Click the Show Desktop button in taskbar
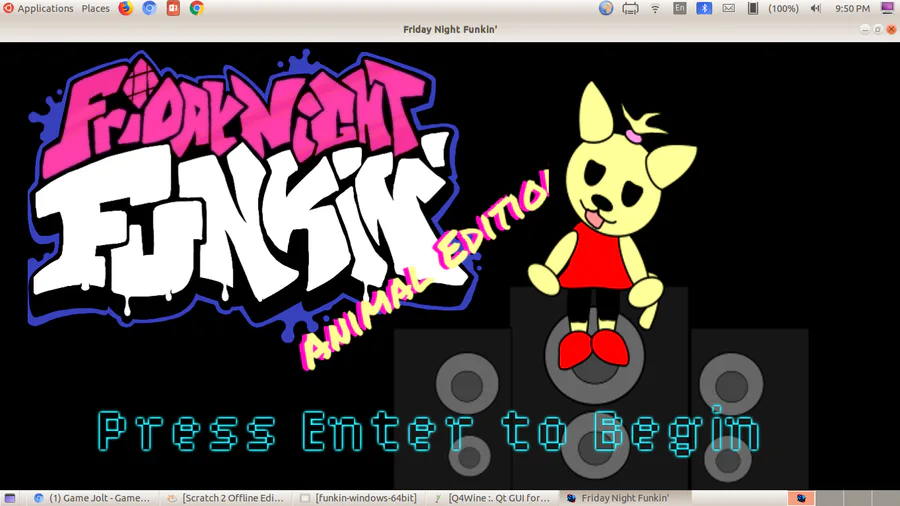900x506 pixels. point(10,498)
